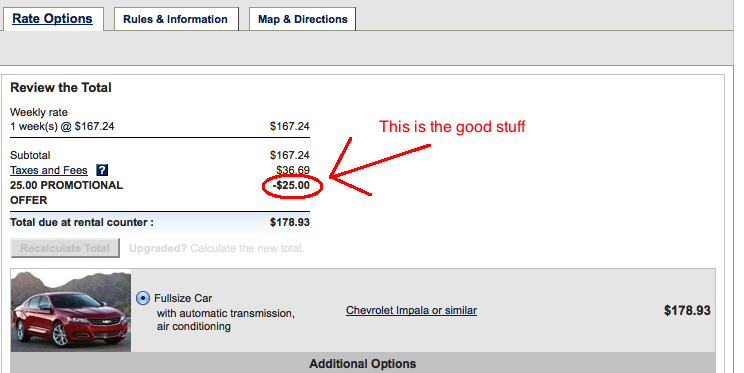This screenshot has width=744, height=373.
Task: Click the Fullsize Car label text
Action: point(183,298)
